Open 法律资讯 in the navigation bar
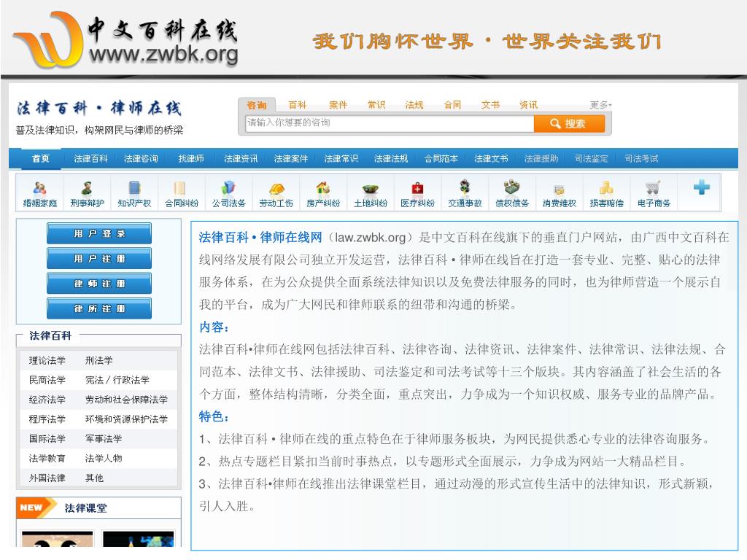This screenshot has width=747, height=560. (241, 158)
